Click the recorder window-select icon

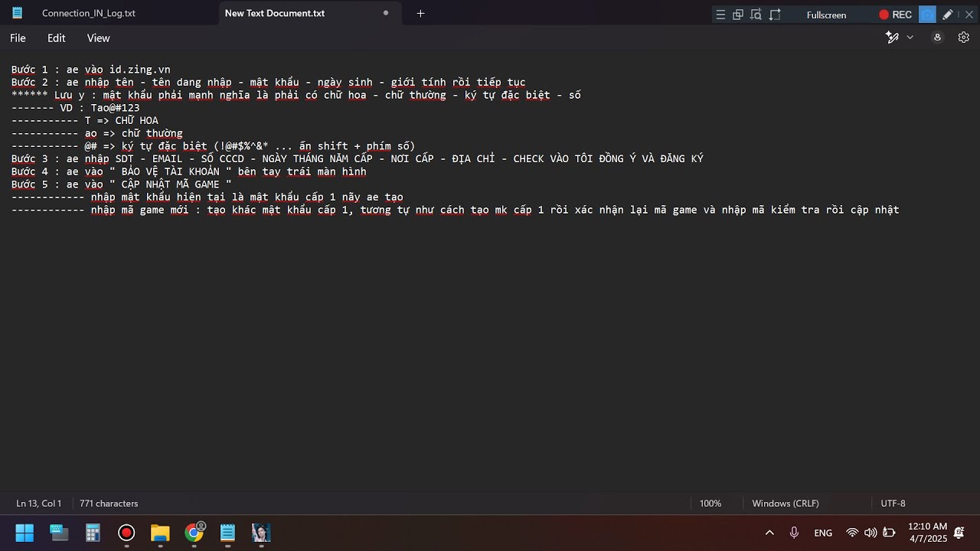738,15
